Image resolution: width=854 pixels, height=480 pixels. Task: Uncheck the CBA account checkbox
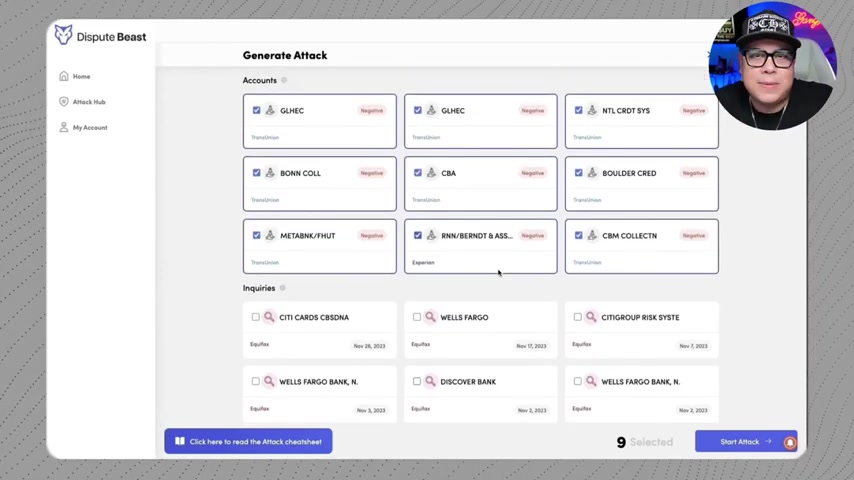coord(418,173)
